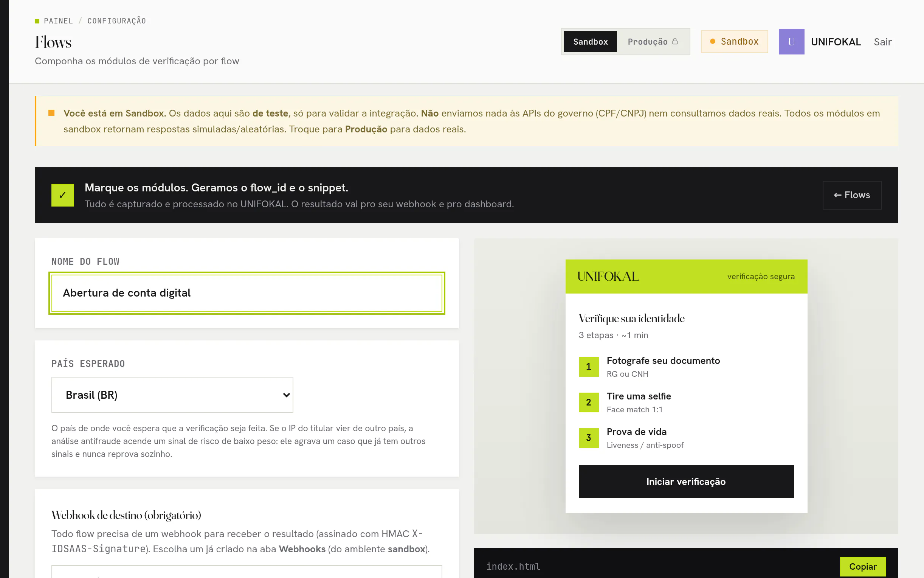Click the 'Verifique sua identidade' heading
Image resolution: width=924 pixels, height=578 pixels.
631,319
